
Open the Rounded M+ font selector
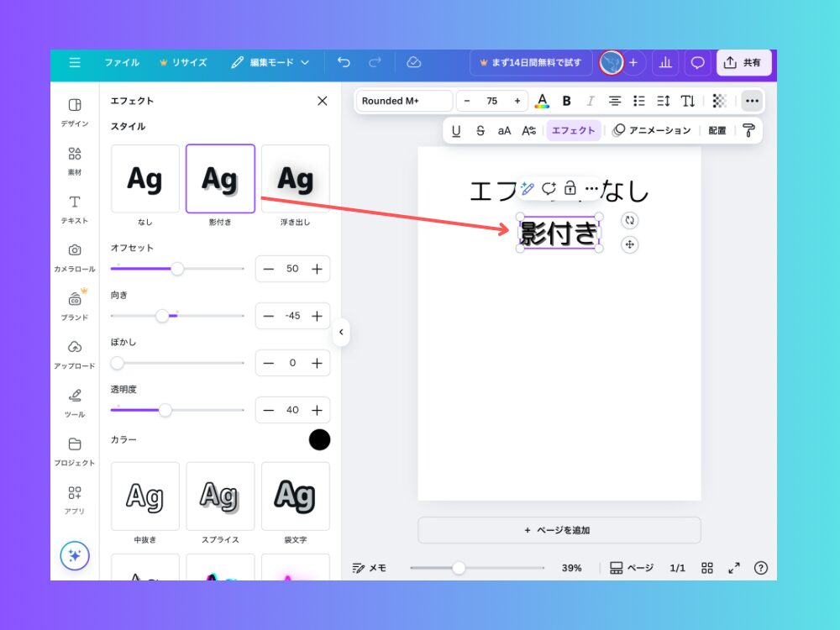pos(405,101)
